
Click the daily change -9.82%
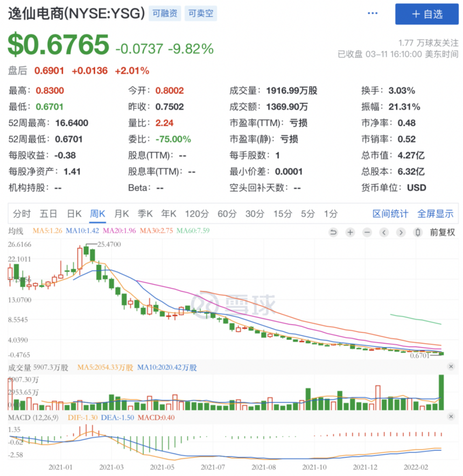191,48
